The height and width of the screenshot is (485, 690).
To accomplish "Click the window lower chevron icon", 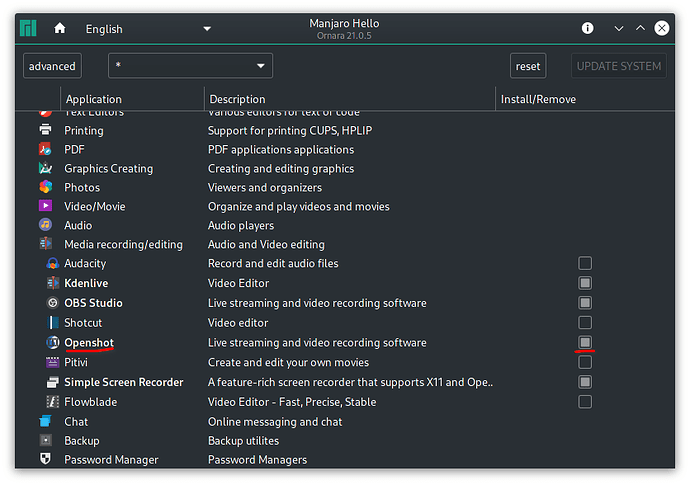I will (x=619, y=29).
